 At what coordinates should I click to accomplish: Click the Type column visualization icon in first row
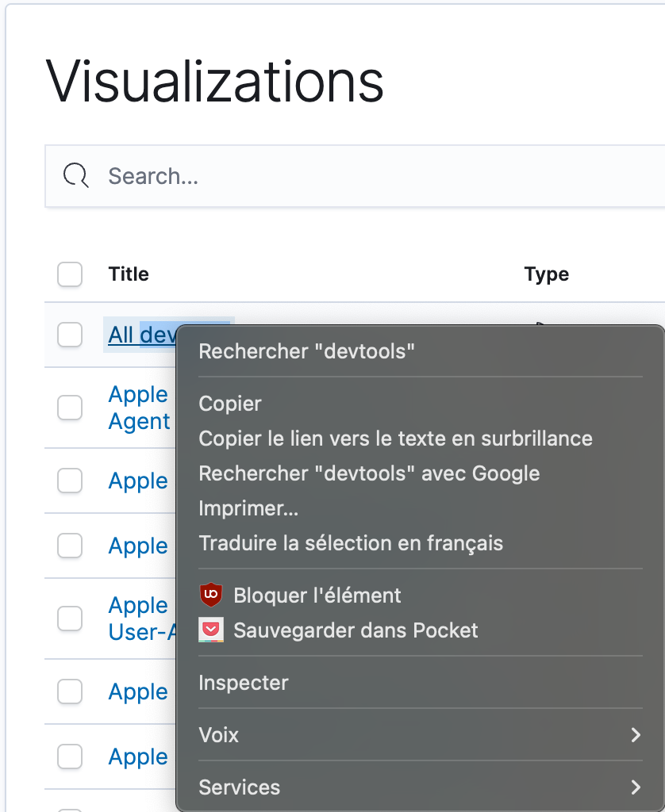point(542,324)
